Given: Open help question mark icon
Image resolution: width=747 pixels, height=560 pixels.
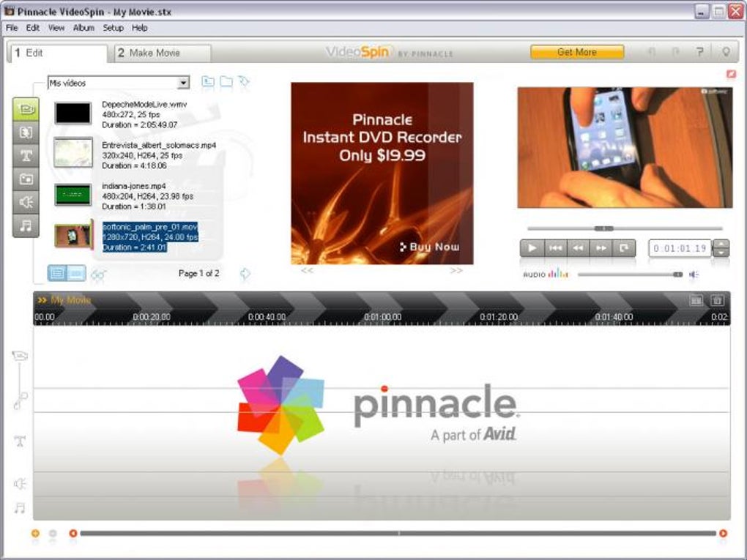Looking at the screenshot, I should tap(699, 52).
